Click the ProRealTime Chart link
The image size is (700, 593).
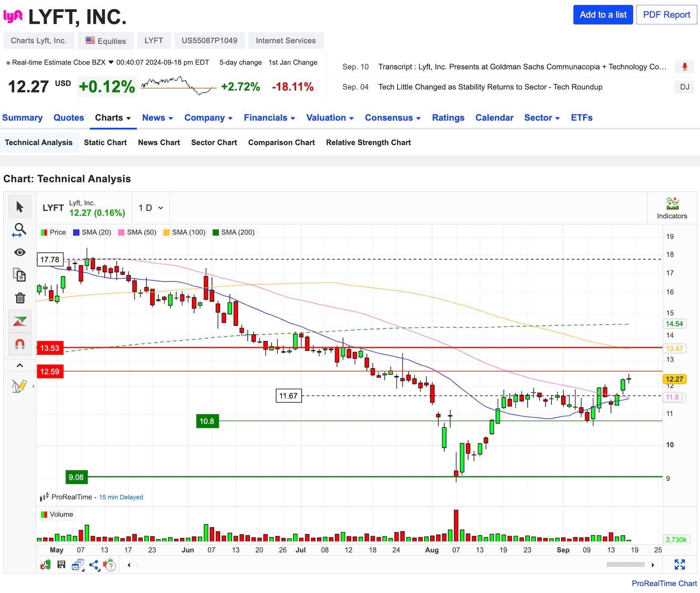pos(664,583)
